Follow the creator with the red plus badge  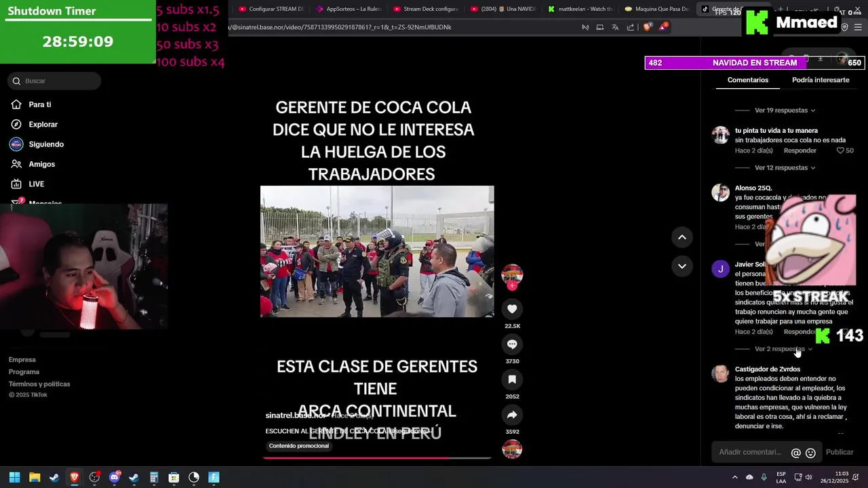512,286
